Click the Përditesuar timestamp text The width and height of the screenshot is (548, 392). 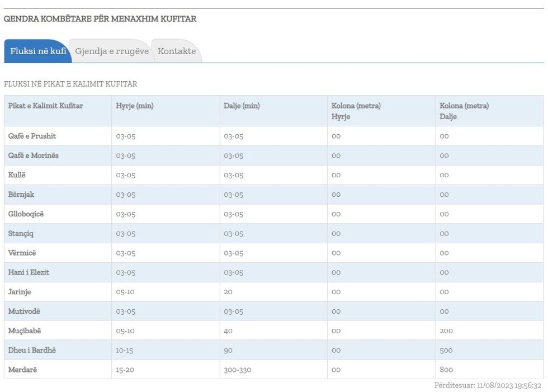(x=487, y=386)
